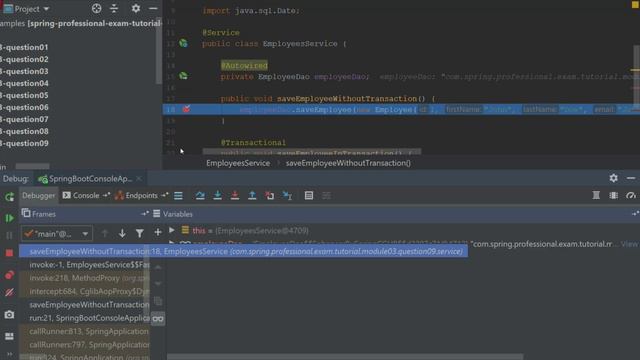Click the Trace Current Stream Chain icon

(x=327, y=196)
